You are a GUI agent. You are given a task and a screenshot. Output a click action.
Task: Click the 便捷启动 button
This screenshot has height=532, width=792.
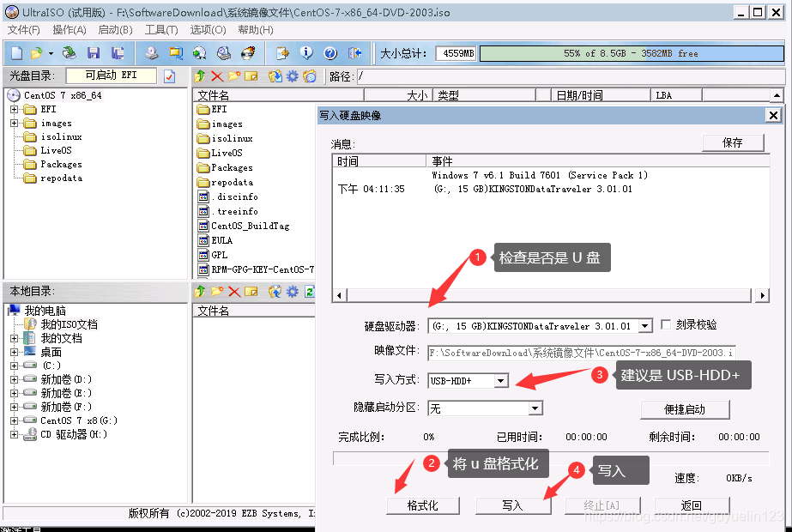[685, 409]
